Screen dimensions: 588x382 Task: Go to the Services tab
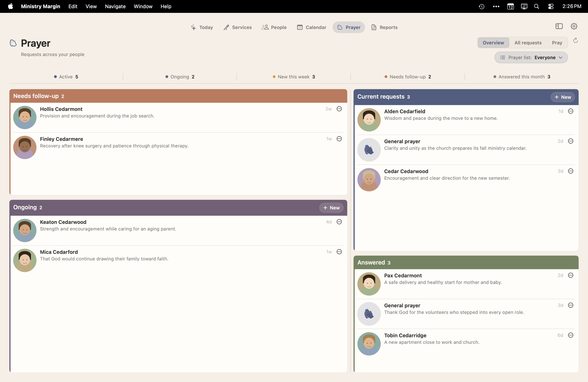click(x=238, y=27)
